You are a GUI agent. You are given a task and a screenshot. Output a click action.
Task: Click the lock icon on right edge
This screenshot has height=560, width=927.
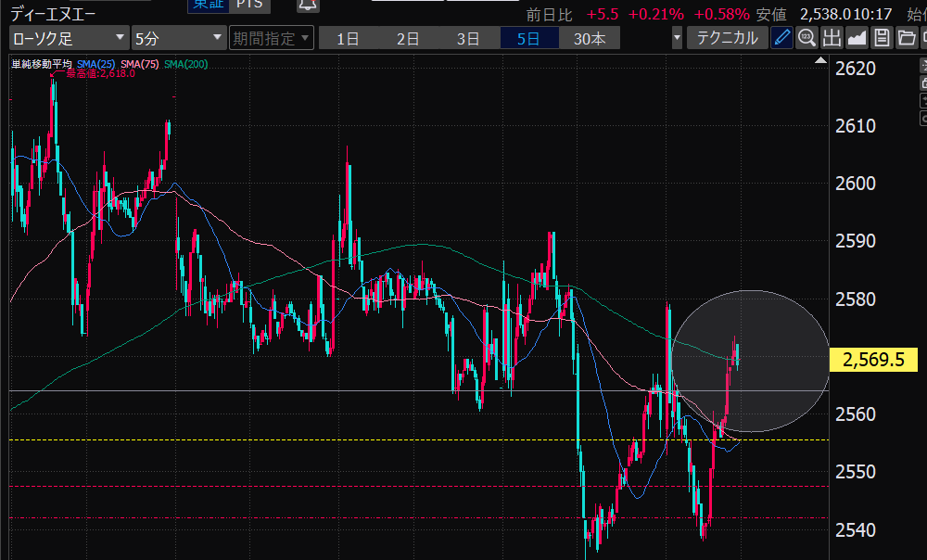coord(922,83)
